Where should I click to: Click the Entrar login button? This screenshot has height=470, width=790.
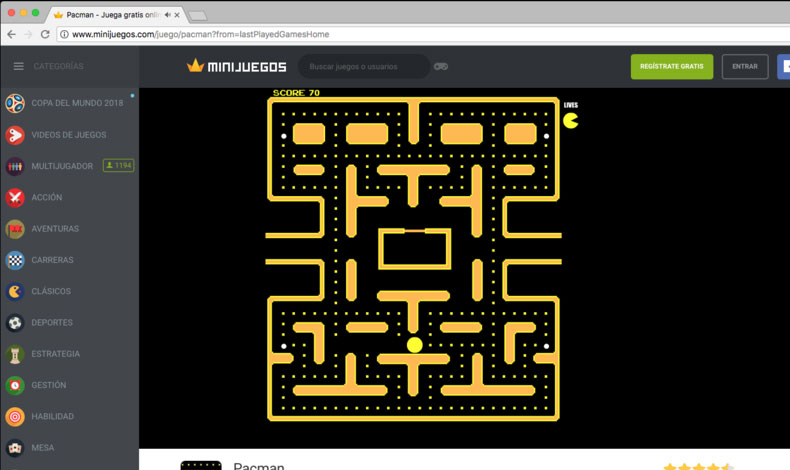point(745,66)
